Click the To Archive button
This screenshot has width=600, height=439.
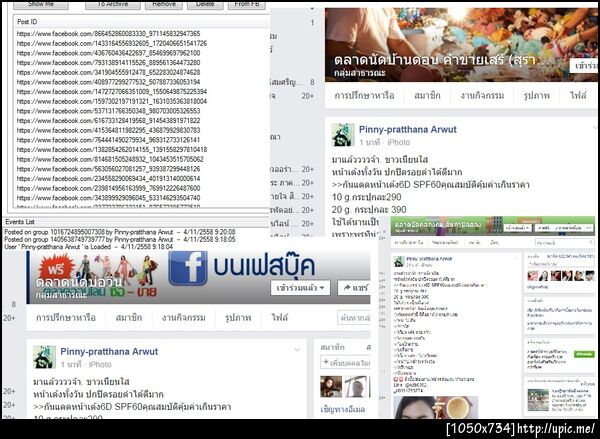tap(113, 5)
